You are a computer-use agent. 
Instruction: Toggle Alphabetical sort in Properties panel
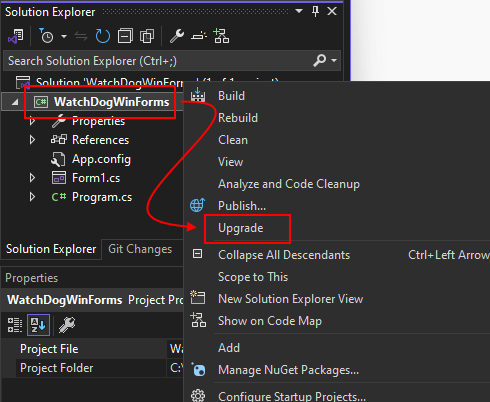pyautogui.click(x=38, y=325)
